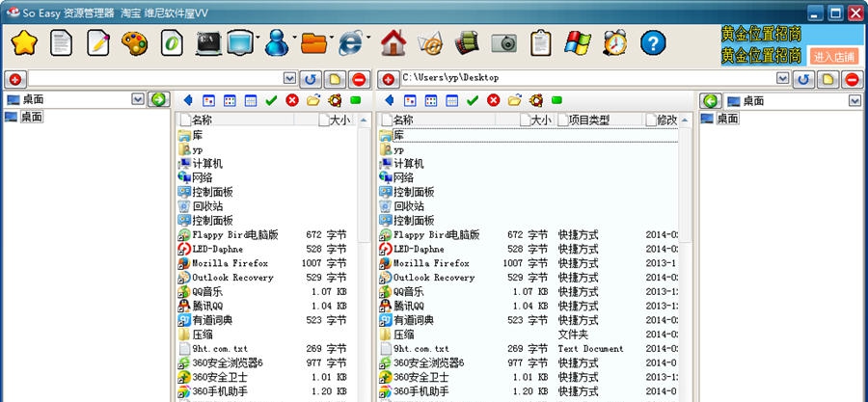This screenshot has width=868, height=402.
Task: Open the text document icon in toolbar
Action: click(62, 43)
